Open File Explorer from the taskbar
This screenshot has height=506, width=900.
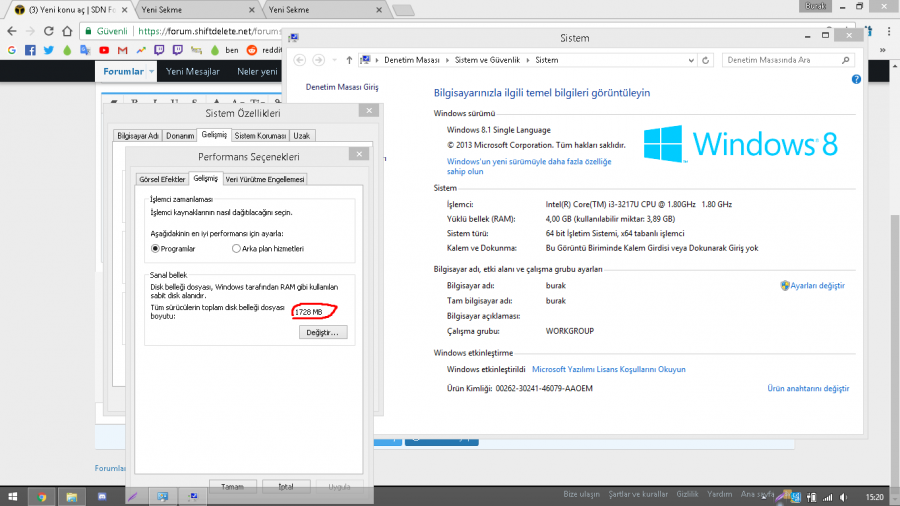point(72,497)
